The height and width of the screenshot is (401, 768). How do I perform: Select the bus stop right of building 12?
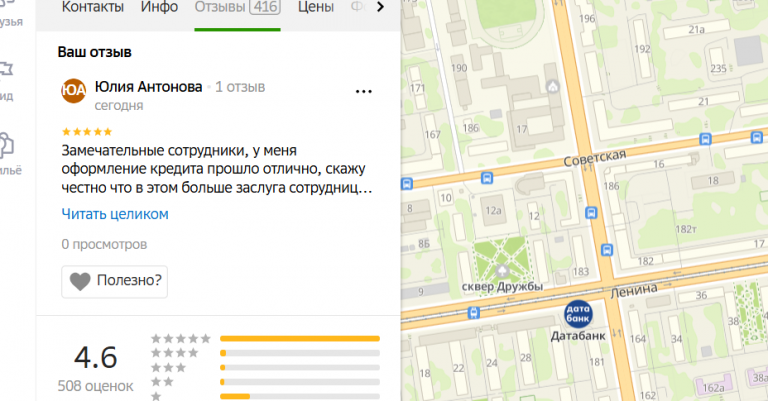591,213
